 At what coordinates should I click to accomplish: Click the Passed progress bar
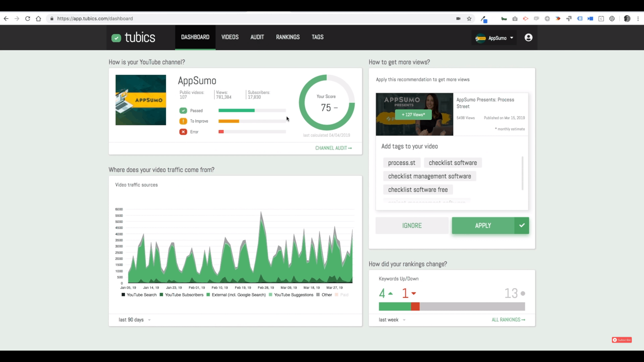point(252,110)
